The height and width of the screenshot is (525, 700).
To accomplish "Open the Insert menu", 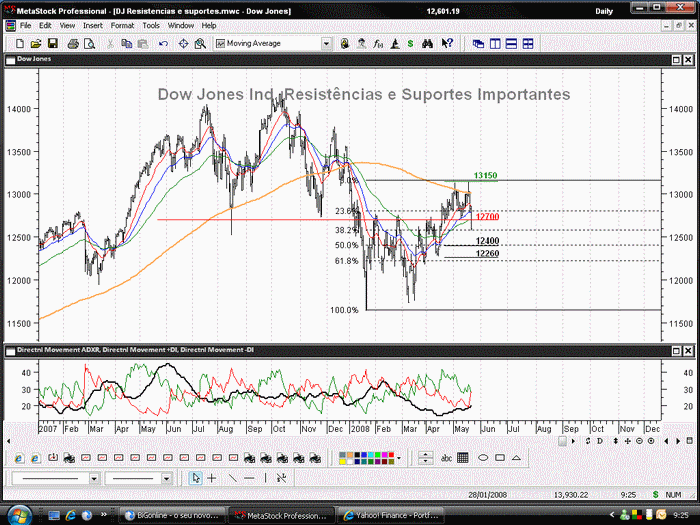I will click(x=93, y=25).
